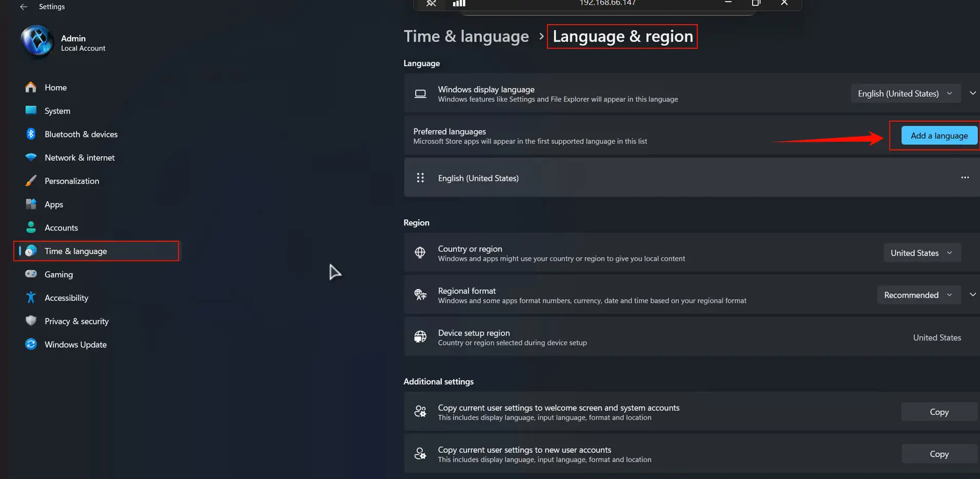Click the back arrow in Settings
The width and height of the screenshot is (980, 479).
point(24,7)
